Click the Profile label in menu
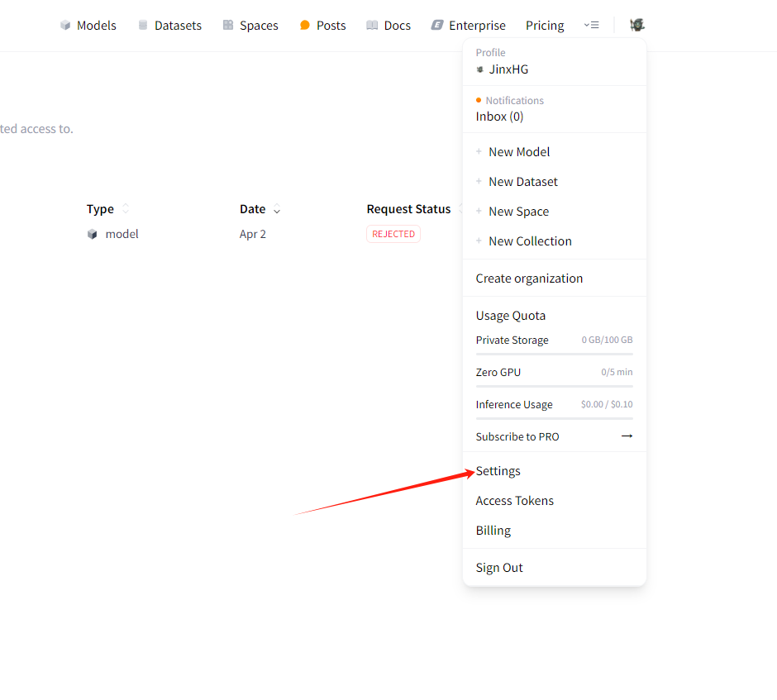This screenshot has height=700, width=777. 490,53
